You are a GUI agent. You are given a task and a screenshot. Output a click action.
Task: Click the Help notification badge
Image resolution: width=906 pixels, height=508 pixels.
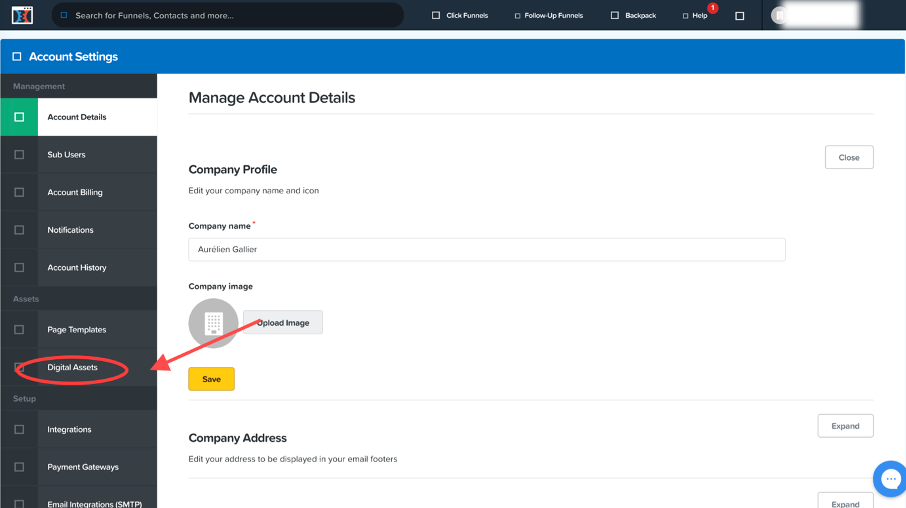point(713,8)
